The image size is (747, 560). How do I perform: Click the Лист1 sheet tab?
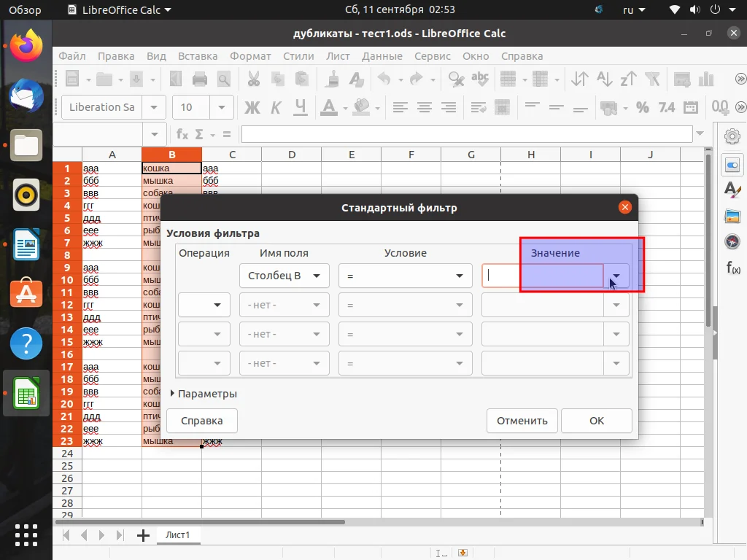[x=177, y=534]
